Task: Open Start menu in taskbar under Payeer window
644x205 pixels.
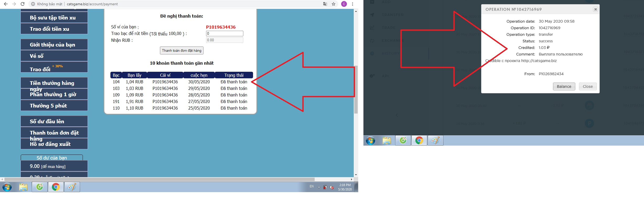Action: tap(370, 141)
